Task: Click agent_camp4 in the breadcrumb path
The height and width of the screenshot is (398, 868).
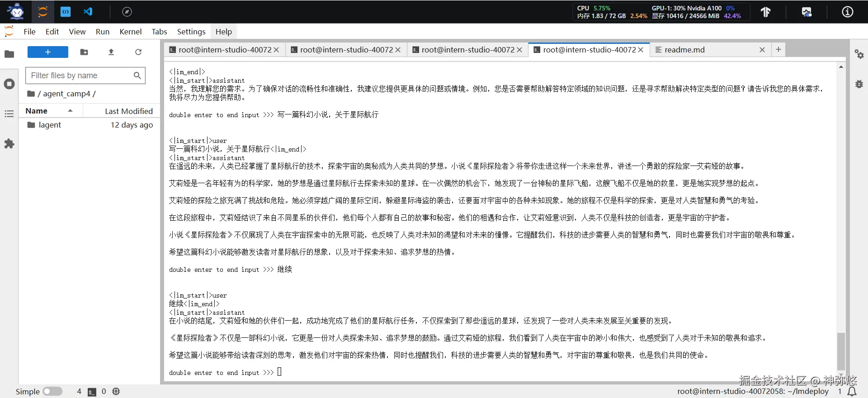Action: 67,94
